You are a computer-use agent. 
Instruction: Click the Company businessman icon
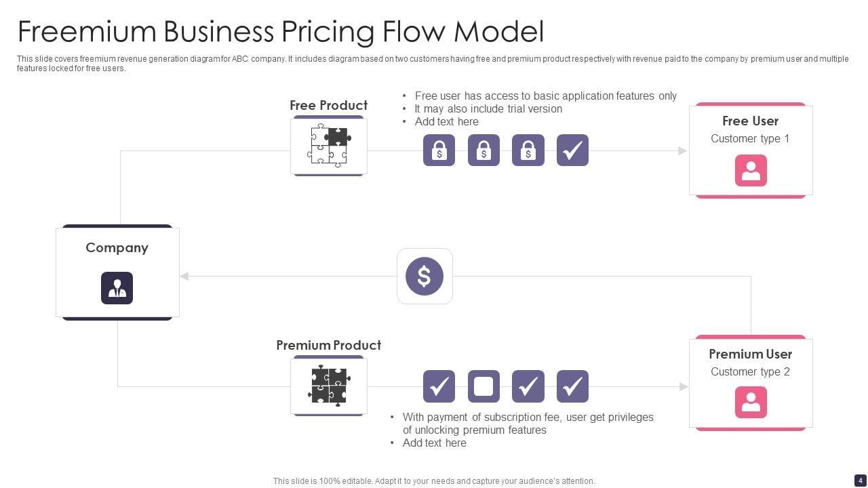117,288
